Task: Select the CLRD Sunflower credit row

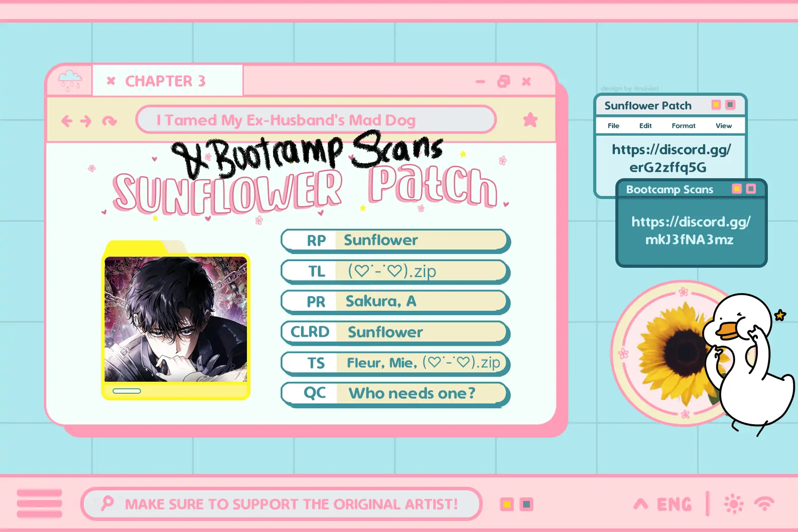Action: tap(395, 332)
